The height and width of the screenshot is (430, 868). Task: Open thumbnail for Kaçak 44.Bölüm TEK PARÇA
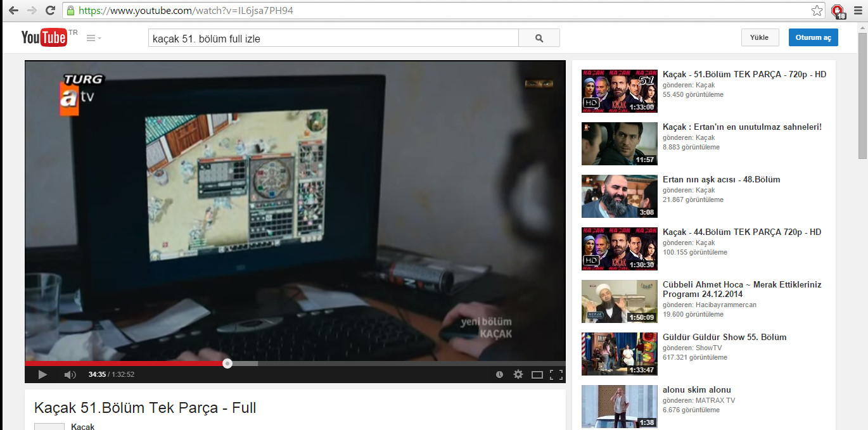click(620, 249)
